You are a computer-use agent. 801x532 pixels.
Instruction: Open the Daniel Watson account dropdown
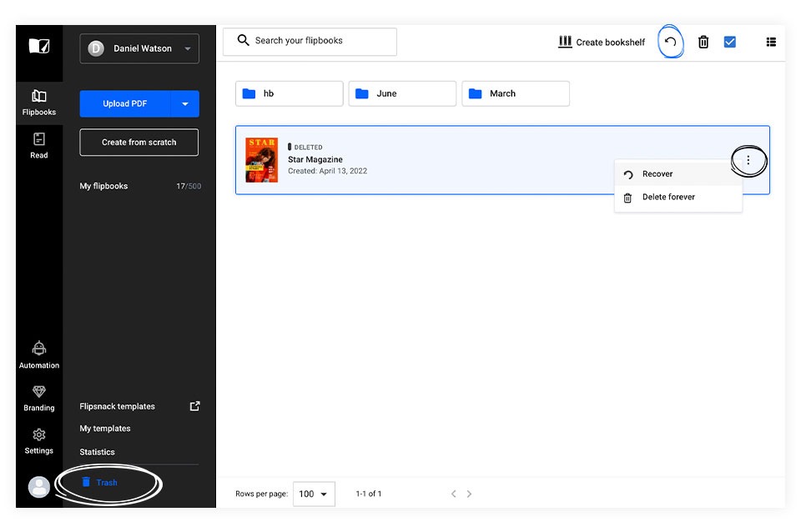(x=139, y=48)
